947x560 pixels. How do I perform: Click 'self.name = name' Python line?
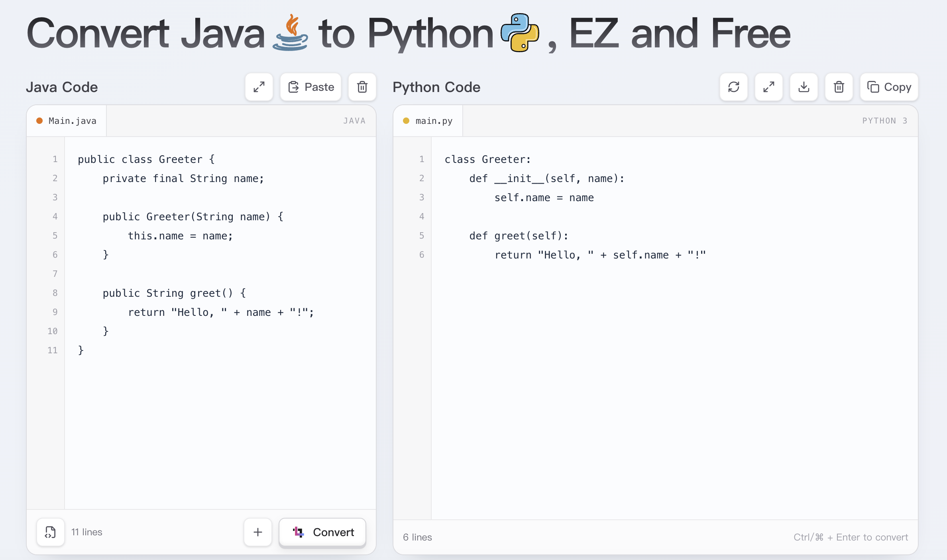pyautogui.click(x=544, y=198)
